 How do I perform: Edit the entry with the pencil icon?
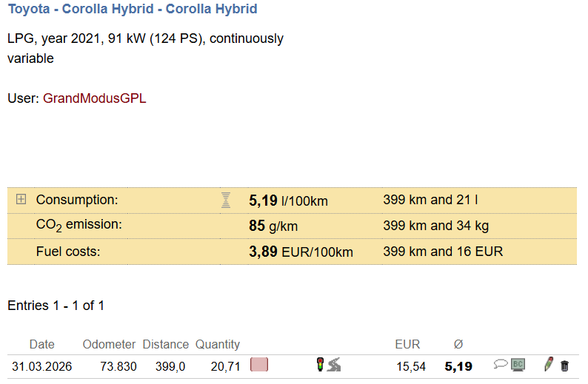pyautogui.click(x=549, y=364)
